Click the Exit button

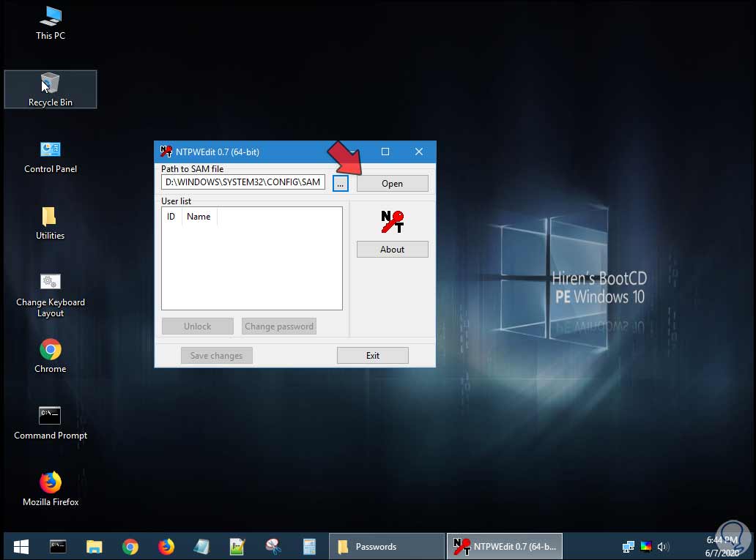coord(373,355)
